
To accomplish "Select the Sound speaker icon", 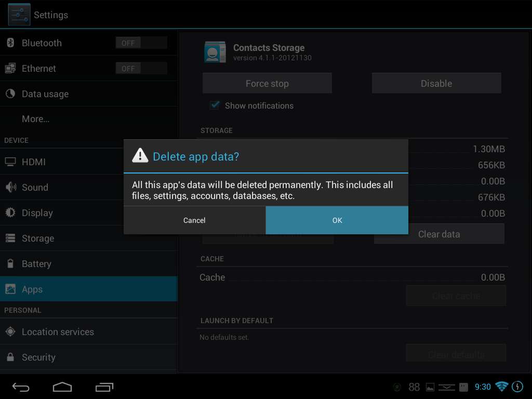I will [x=9, y=187].
